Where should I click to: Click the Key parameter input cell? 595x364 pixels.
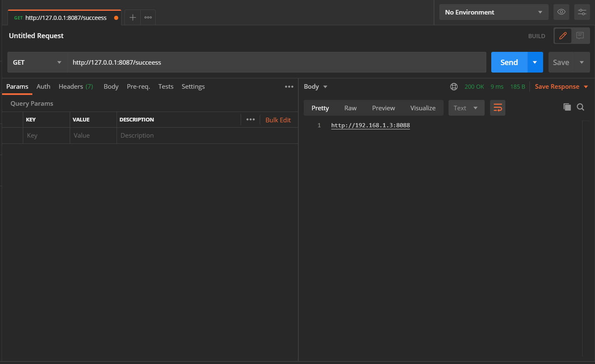click(x=46, y=136)
